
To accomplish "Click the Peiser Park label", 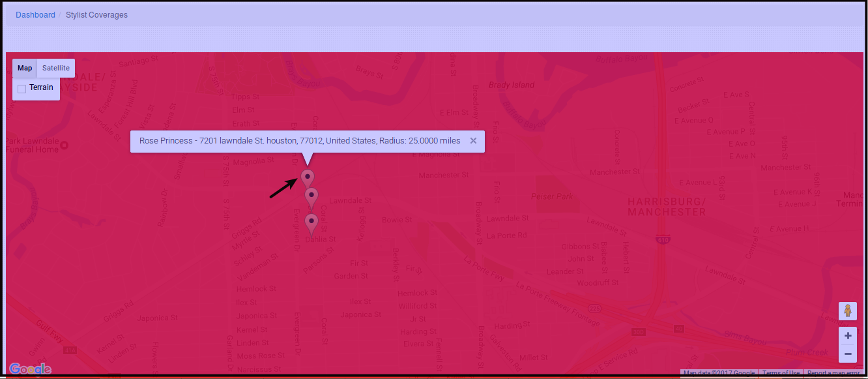I will click(552, 196).
